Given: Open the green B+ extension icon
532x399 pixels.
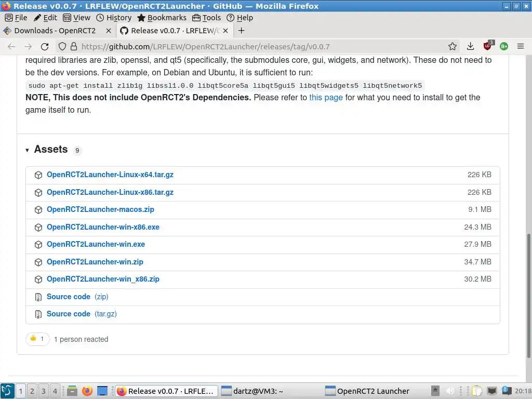Looking at the screenshot, I should (504, 46).
